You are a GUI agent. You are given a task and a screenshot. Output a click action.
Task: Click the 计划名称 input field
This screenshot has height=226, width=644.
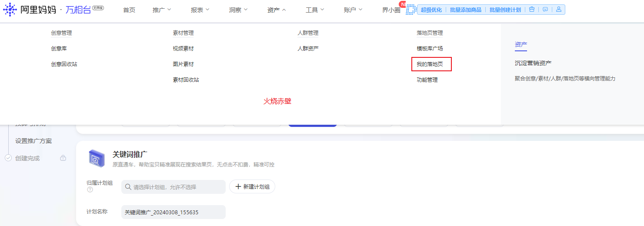[x=174, y=212]
